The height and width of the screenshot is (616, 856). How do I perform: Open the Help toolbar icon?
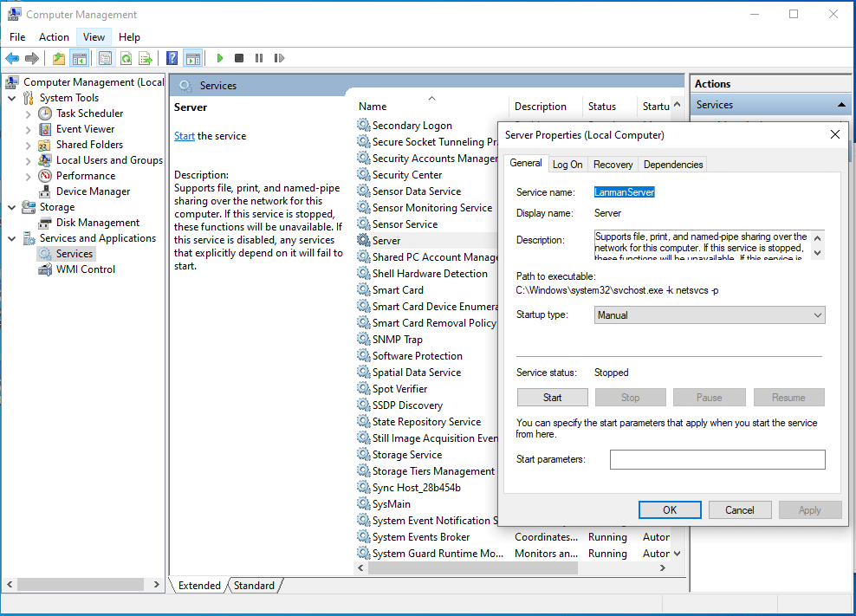172,58
